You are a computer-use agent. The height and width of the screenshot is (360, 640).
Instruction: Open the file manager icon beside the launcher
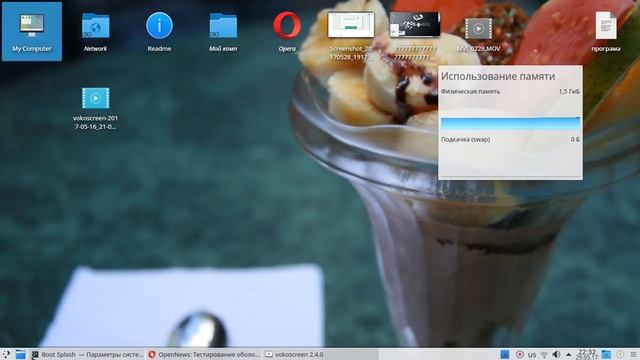[20, 354]
